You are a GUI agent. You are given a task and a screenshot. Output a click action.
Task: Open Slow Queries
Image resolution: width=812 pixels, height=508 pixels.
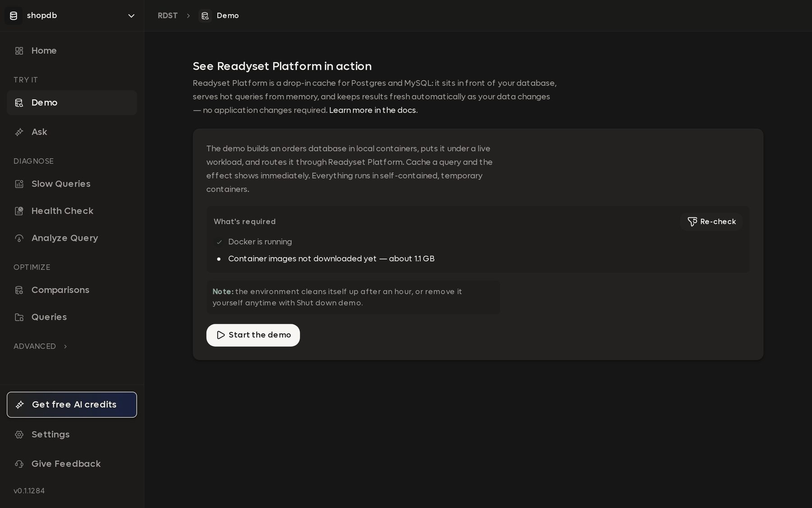[72, 184]
